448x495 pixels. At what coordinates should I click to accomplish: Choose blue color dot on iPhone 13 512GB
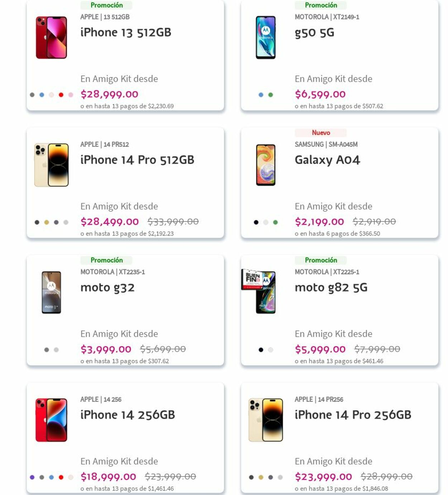42,95
